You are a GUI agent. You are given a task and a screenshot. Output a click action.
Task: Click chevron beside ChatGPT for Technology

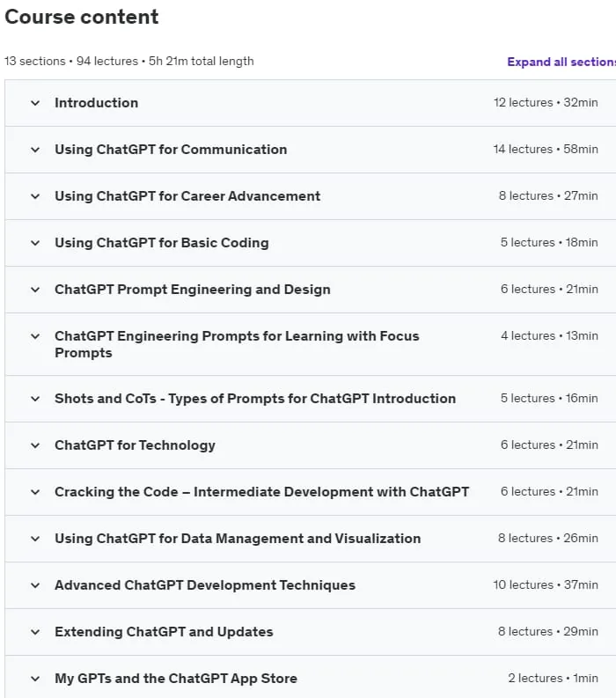point(35,446)
